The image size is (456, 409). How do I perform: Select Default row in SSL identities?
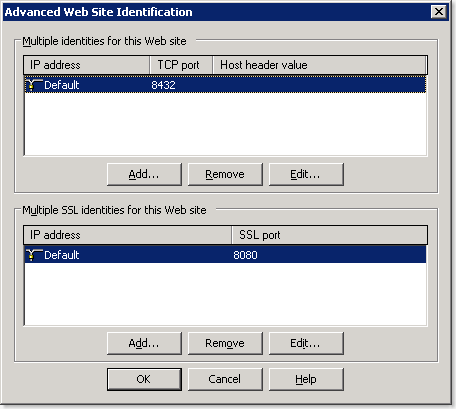click(x=225, y=255)
